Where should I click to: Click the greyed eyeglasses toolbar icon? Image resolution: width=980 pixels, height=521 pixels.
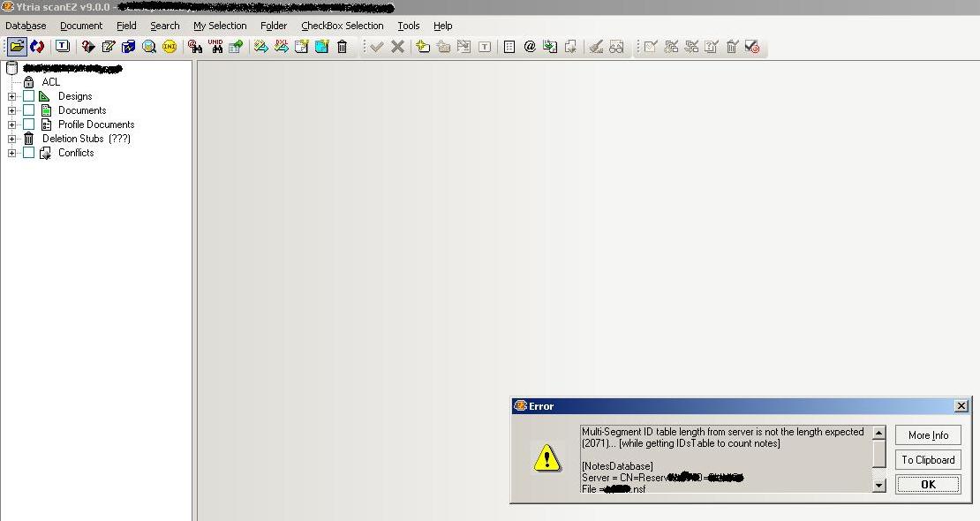point(617,46)
